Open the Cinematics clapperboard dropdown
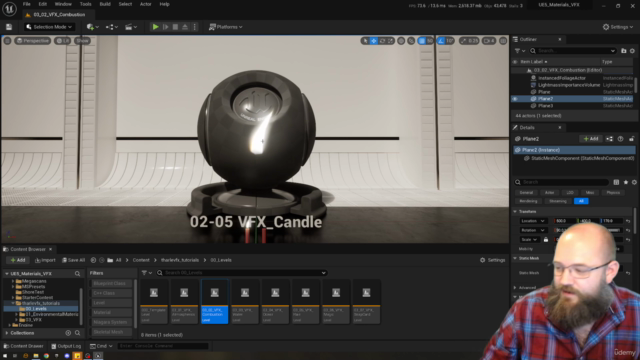 (x=131, y=27)
